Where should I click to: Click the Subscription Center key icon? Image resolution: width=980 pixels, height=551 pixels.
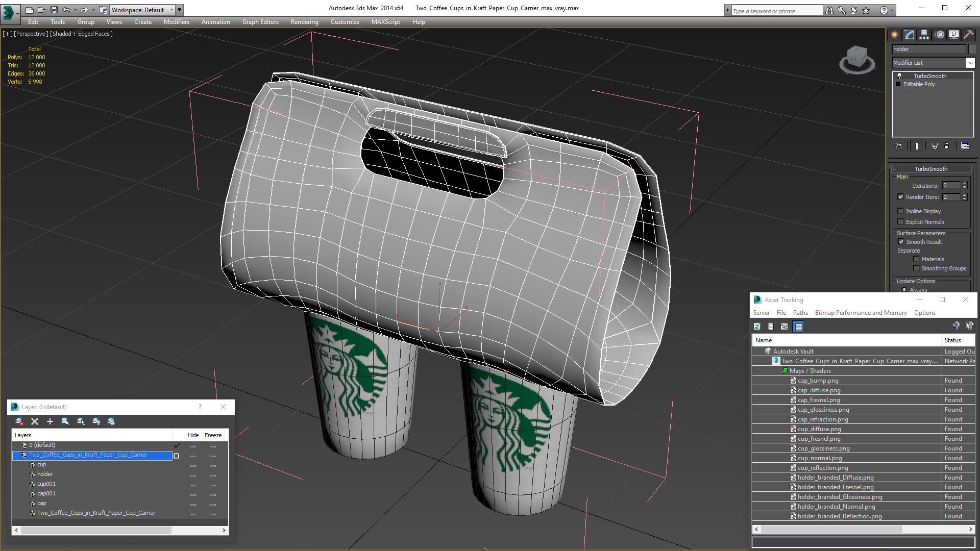(842, 10)
